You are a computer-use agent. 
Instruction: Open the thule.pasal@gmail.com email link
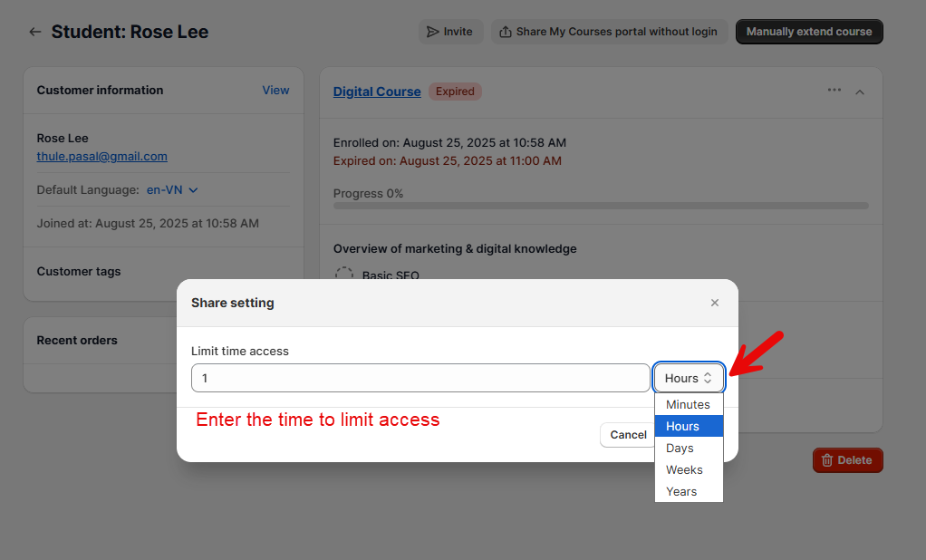pos(101,156)
